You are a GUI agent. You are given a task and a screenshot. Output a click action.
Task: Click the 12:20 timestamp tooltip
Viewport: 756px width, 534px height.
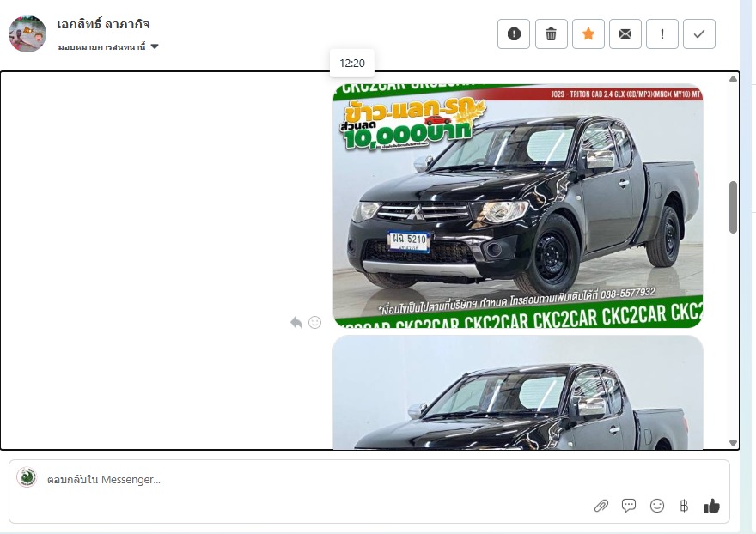click(x=352, y=64)
